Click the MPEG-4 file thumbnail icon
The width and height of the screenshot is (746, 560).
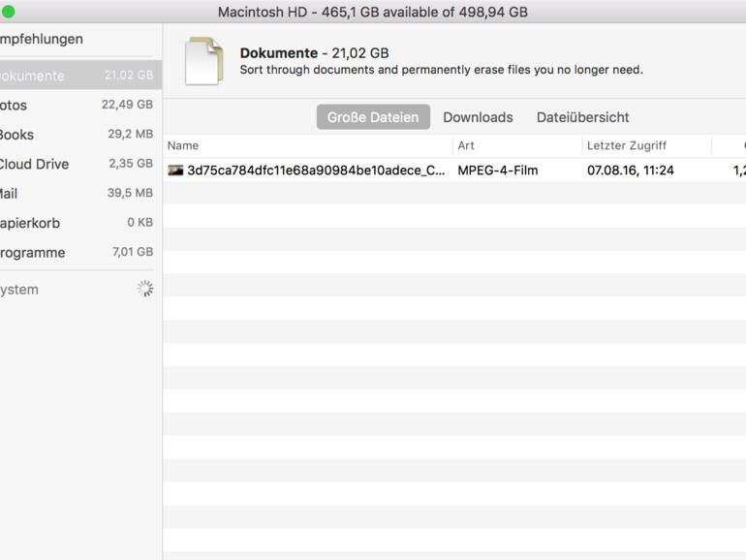point(175,171)
